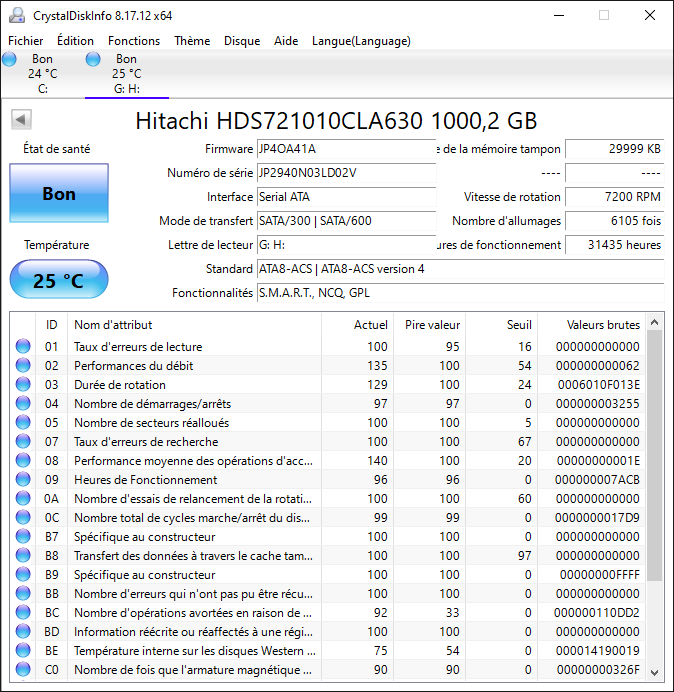Image resolution: width=674 pixels, height=692 pixels.
Task: Open the Fichier menu
Action: click(x=26, y=41)
